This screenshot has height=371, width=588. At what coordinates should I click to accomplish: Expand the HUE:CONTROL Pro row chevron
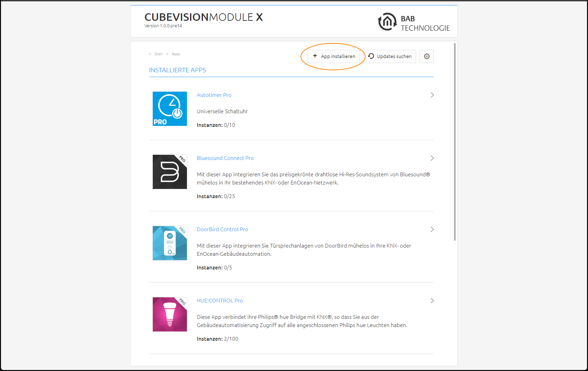coord(432,301)
